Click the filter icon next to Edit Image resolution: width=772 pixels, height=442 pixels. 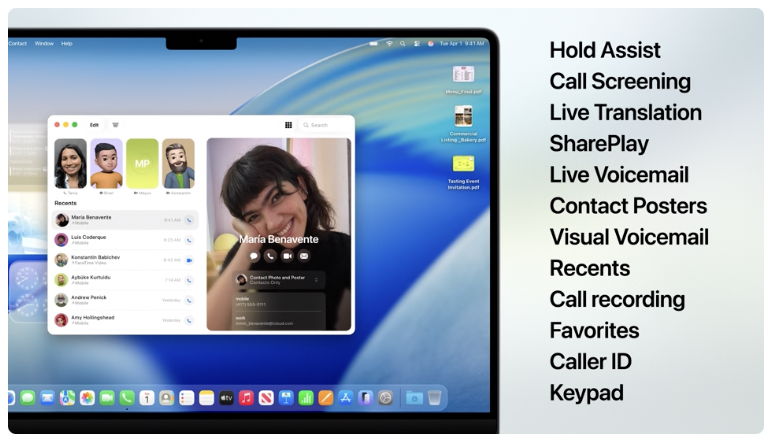(x=115, y=125)
